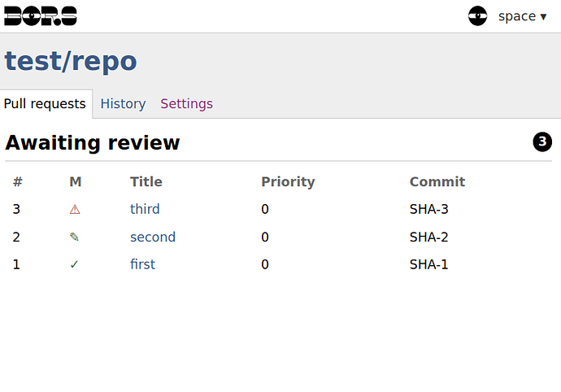Click the Title column header
Image resolution: width=561 pixels, height=392 pixels.
tap(146, 181)
